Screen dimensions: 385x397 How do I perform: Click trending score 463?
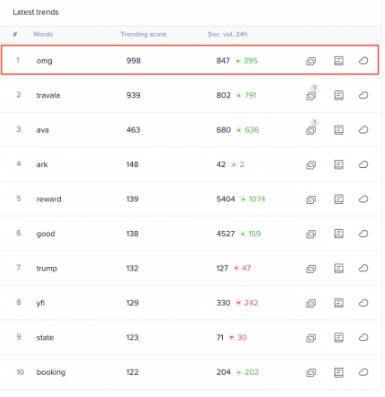(x=133, y=130)
